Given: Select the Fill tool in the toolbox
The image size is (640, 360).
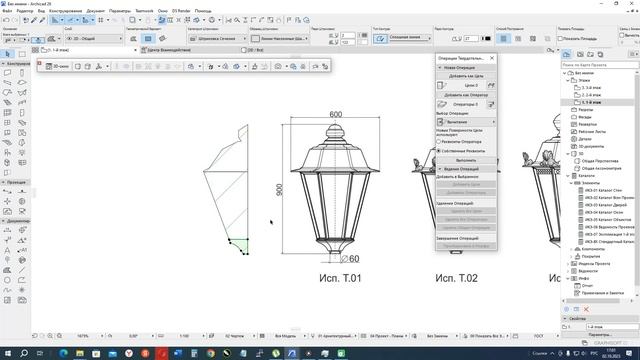Looking at the screenshot, I should coord(7,270).
